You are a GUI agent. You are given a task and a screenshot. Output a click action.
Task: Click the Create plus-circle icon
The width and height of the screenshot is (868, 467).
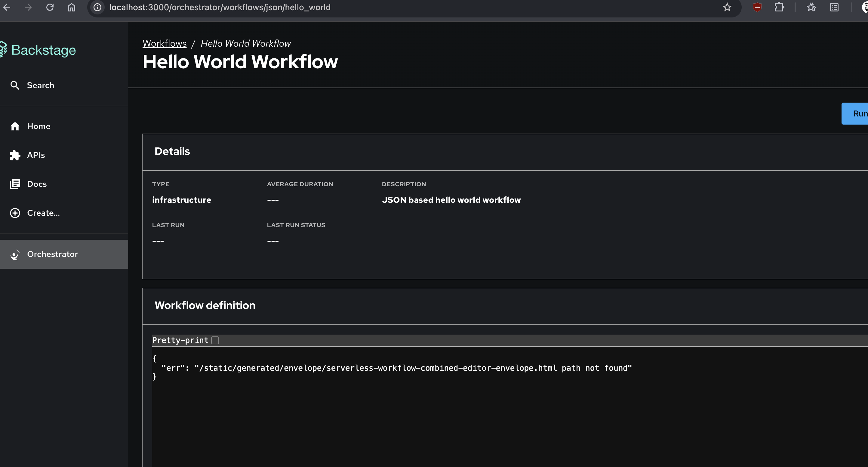[15, 213]
